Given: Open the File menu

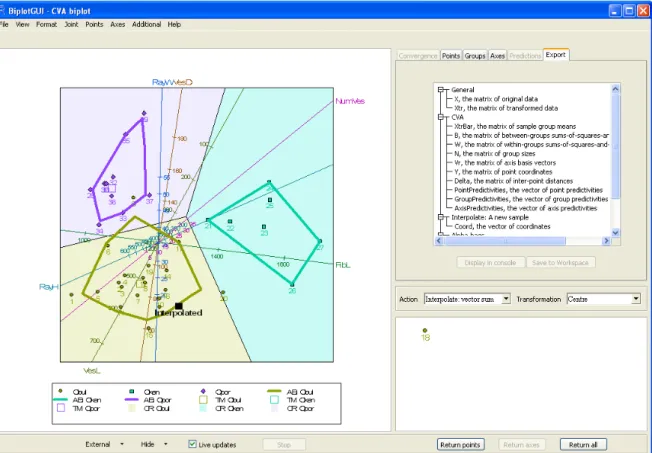Looking at the screenshot, I should tap(4, 25).
